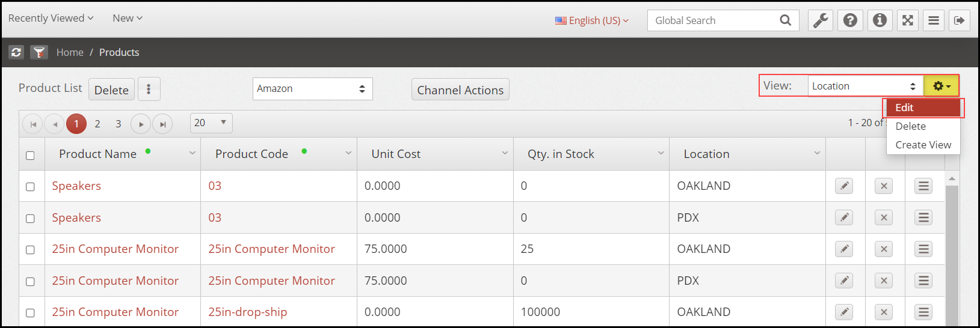Open the help question mark icon
The height and width of the screenshot is (328, 980).
pos(850,20)
